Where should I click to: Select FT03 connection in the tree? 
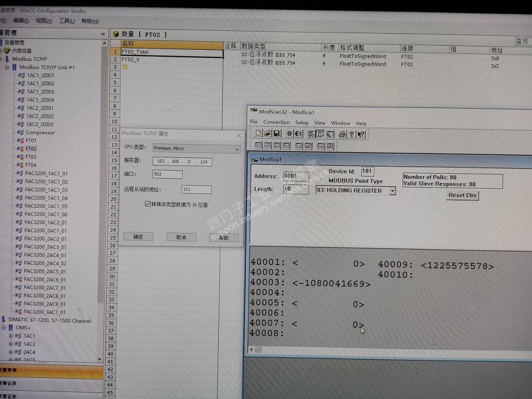click(x=31, y=157)
